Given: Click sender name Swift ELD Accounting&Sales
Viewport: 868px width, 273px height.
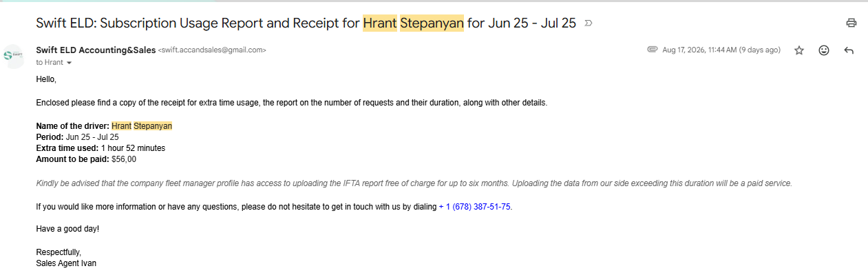Looking at the screenshot, I should pyautogui.click(x=96, y=50).
